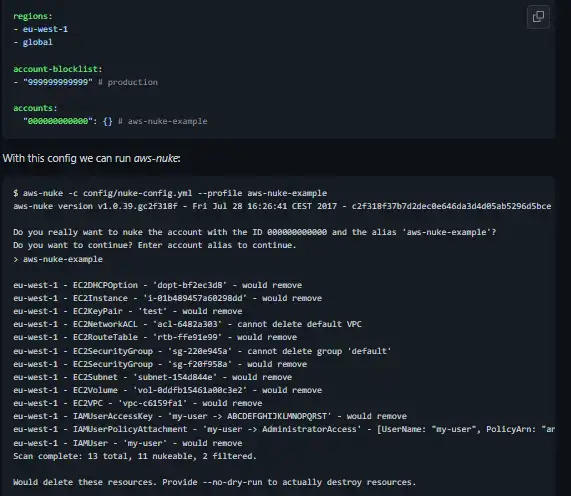The width and height of the screenshot is (571, 496).
Task: Click the 'Scan complete: 13 total' line
Action: [x=135, y=456]
